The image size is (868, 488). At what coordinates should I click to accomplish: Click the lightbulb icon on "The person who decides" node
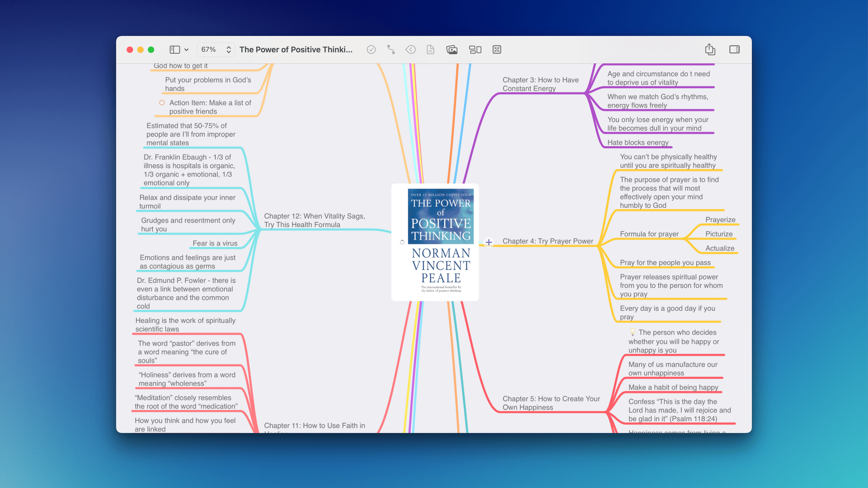633,332
